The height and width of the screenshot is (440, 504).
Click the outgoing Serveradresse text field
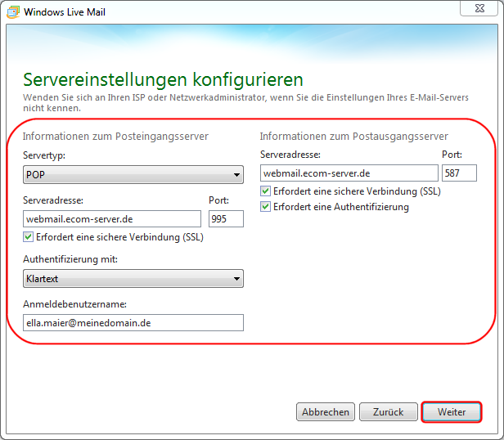(x=349, y=173)
